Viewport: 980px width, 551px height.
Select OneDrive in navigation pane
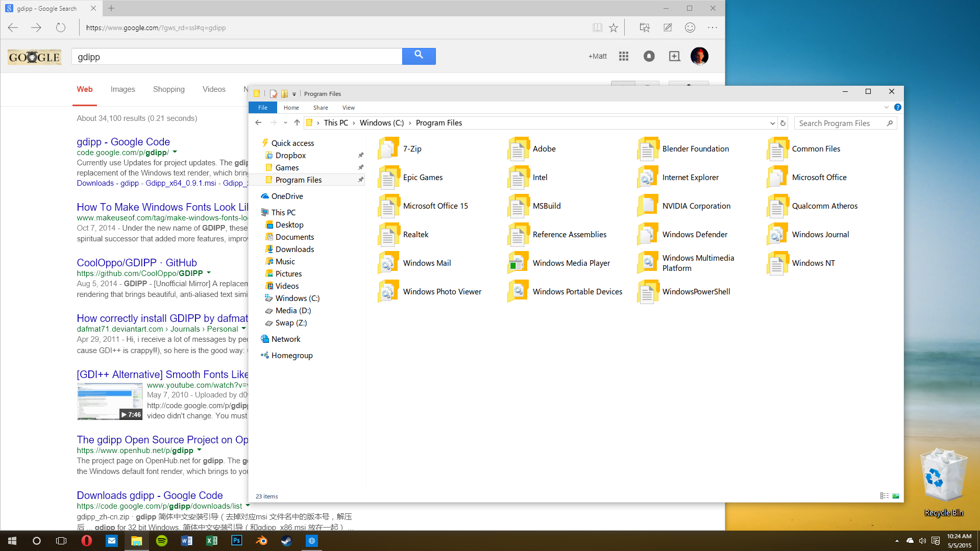tap(287, 196)
